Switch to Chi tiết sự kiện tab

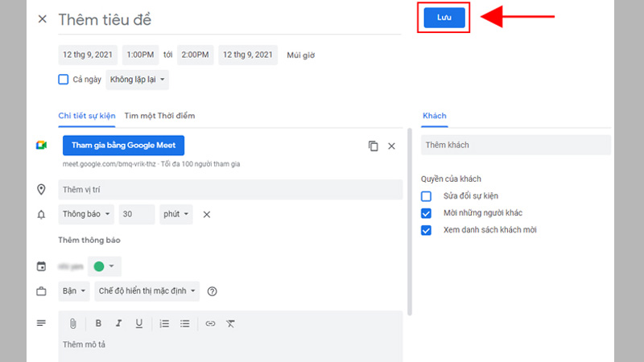click(x=87, y=116)
